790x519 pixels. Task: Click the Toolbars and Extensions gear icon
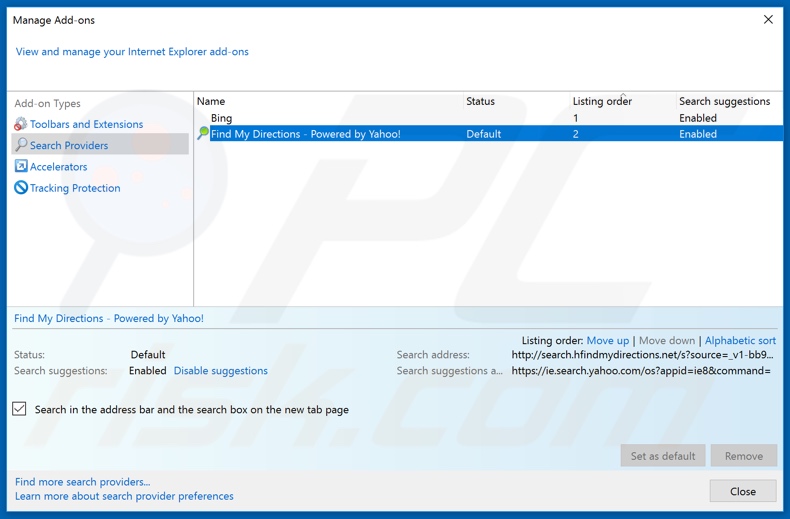coord(21,124)
